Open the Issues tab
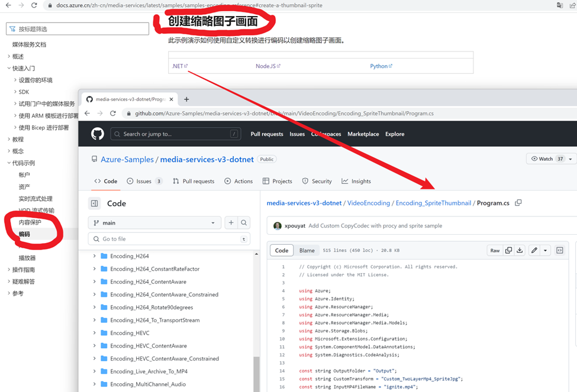Screen dimensions: 577x392 click(x=144, y=182)
